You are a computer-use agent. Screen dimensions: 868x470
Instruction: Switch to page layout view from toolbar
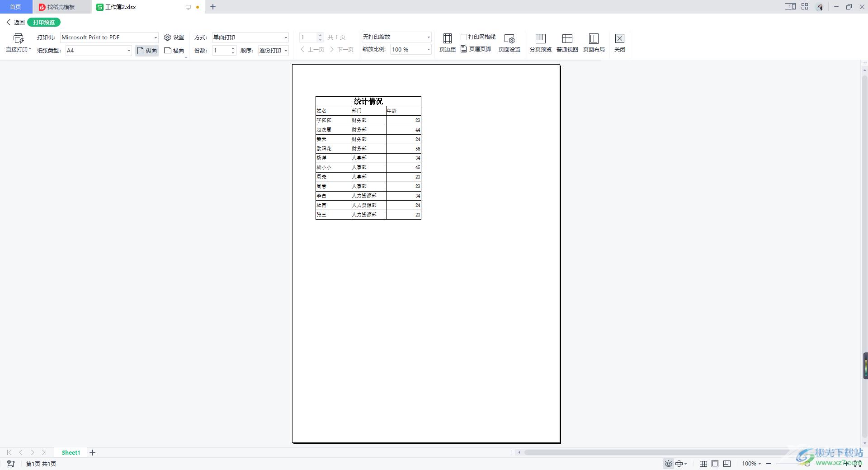click(x=594, y=43)
